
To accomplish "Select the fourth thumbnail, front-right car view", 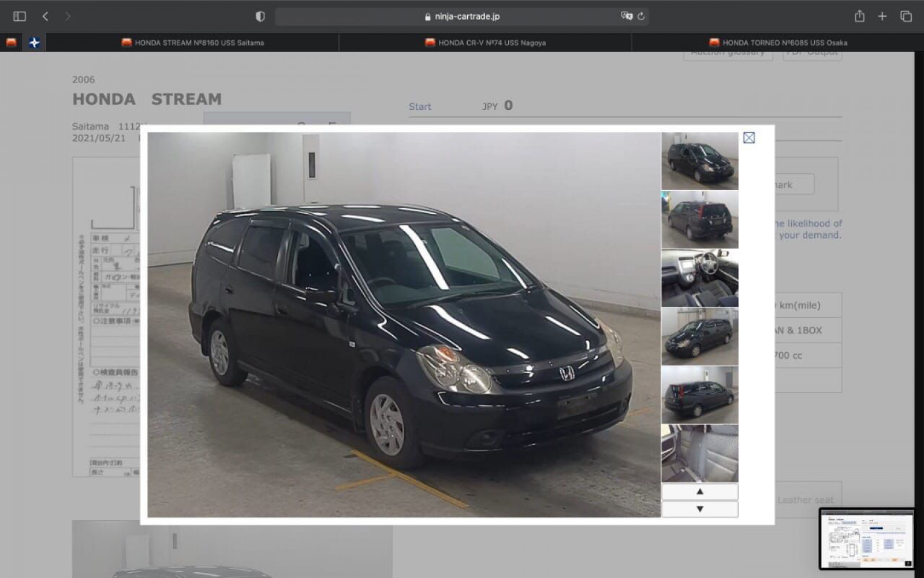I will (699, 336).
